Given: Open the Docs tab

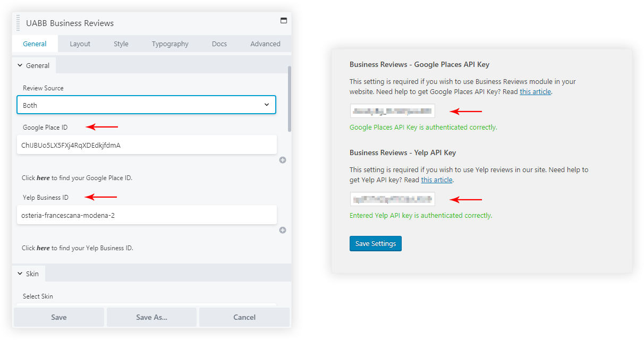Looking at the screenshot, I should [x=219, y=44].
